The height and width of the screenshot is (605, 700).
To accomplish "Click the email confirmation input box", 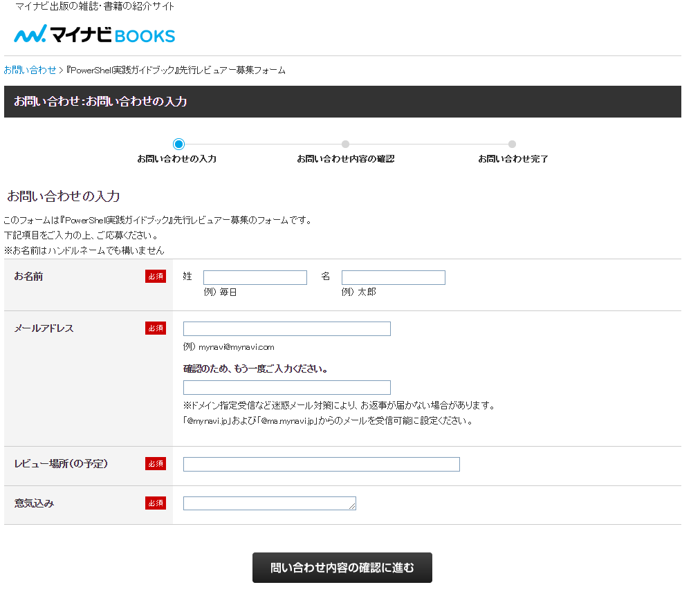I will [286, 387].
